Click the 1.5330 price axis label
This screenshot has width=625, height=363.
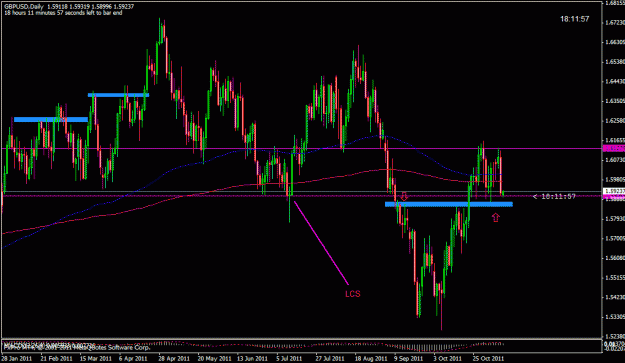[615, 316]
